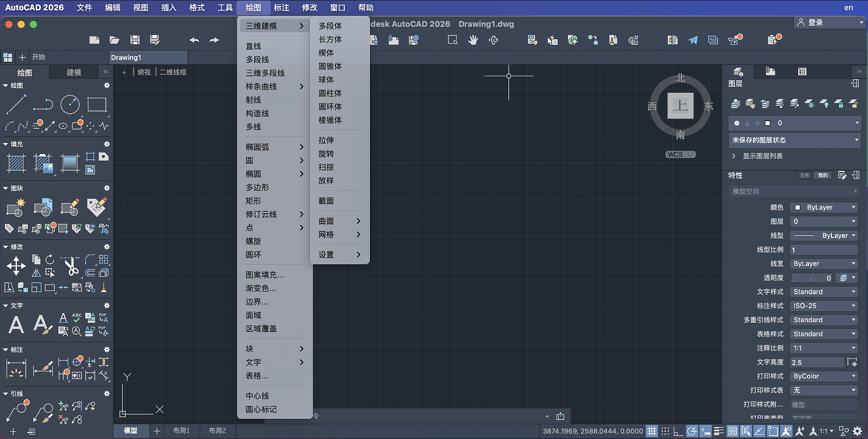This screenshot has height=439, width=868.
Task: Click the Hatch tool in the Fill panel
Action: [16, 163]
